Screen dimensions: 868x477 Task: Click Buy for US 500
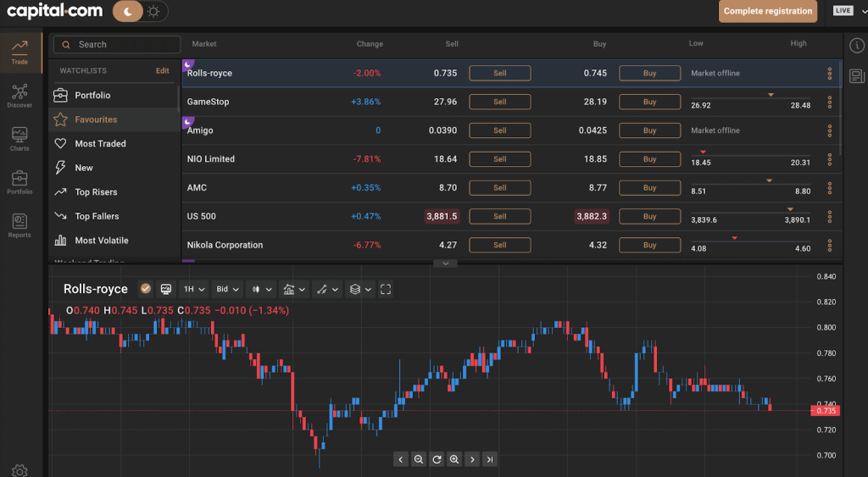click(x=650, y=216)
